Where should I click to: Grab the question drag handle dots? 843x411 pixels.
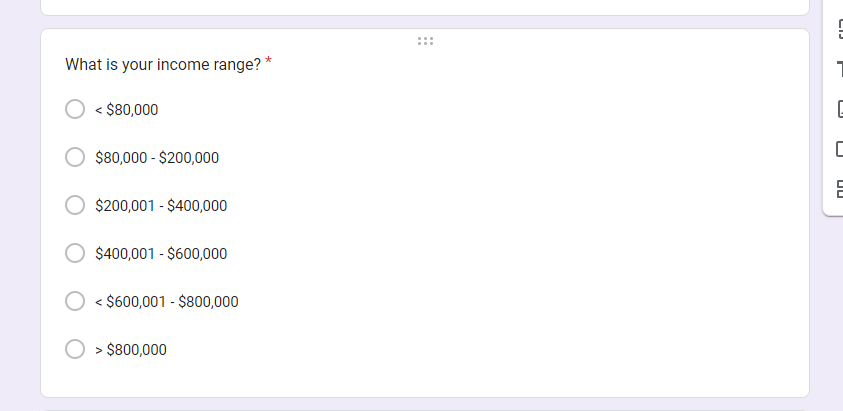click(x=425, y=41)
